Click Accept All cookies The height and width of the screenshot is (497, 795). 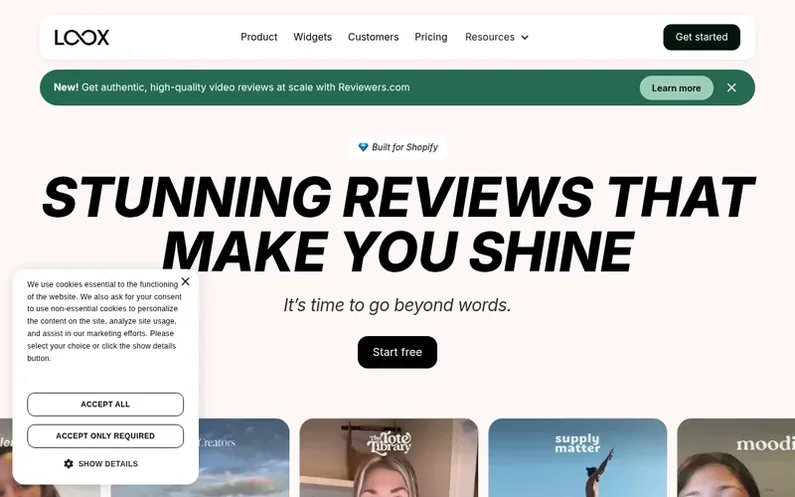click(105, 404)
